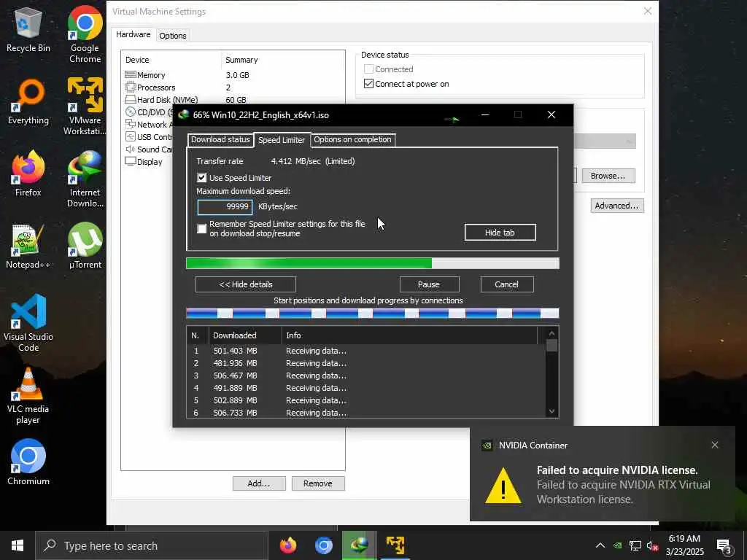Click the Remove device button

point(318,483)
